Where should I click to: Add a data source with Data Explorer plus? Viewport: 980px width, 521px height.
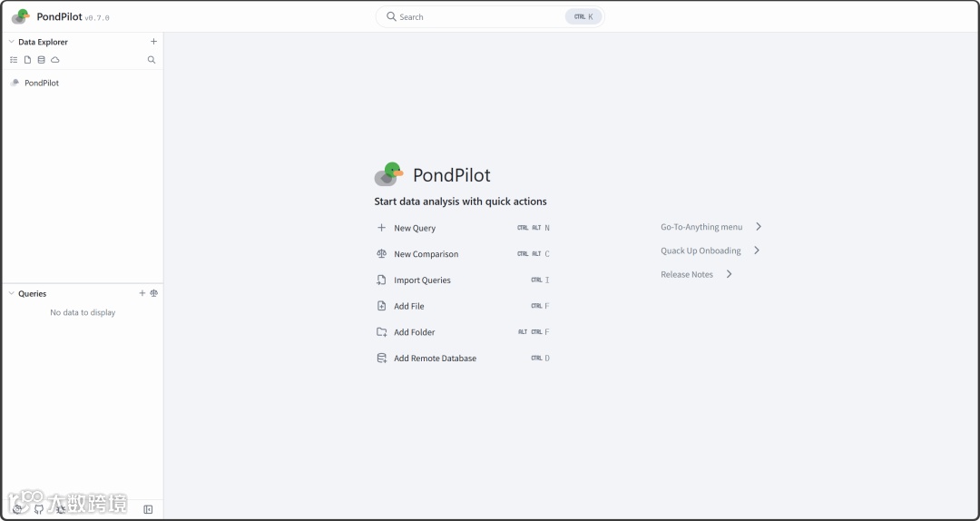coord(153,41)
